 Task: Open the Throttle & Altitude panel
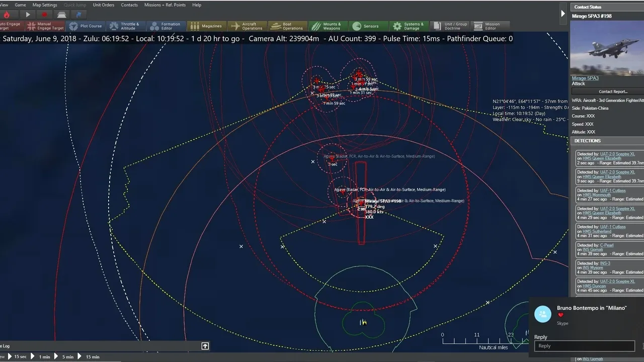pos(124,26)
